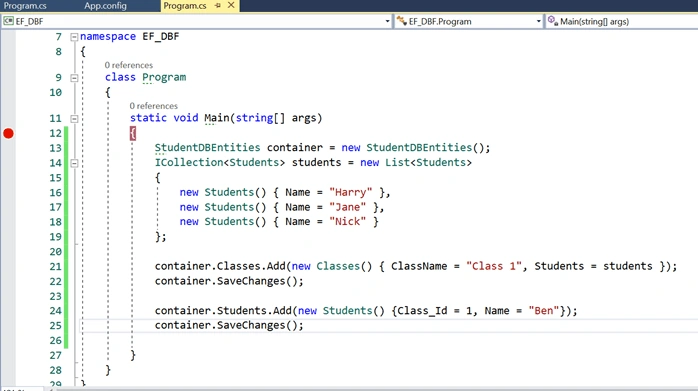Click the class icon beside EF_DBF.Program

402,21
